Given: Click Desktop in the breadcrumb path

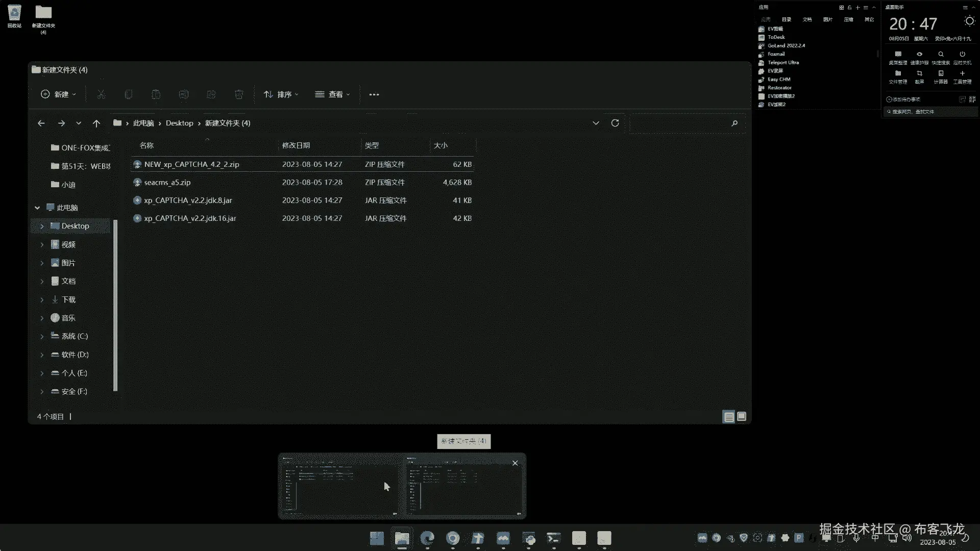Looking at the screenshot, I should coord(179,123).
